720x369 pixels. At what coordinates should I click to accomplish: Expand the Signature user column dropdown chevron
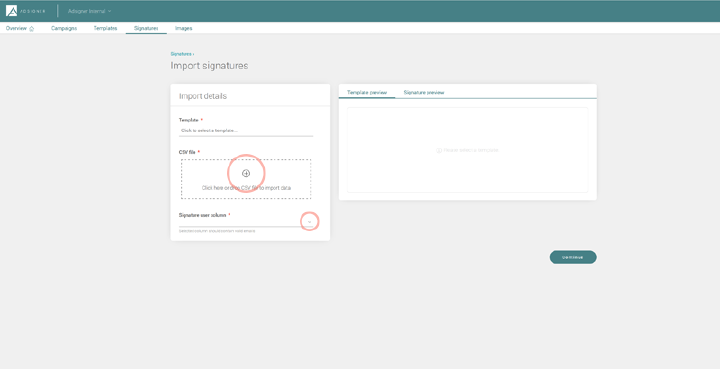309,222
